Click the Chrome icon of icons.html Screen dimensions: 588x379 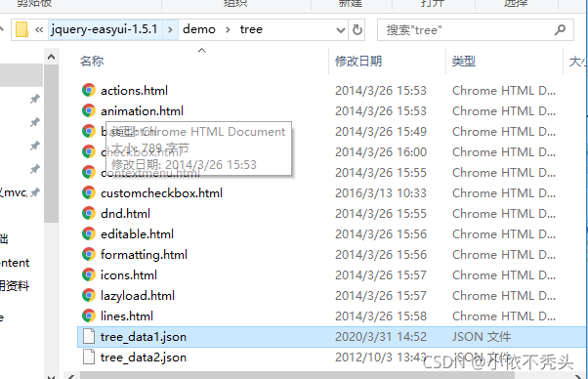[89, 275]
